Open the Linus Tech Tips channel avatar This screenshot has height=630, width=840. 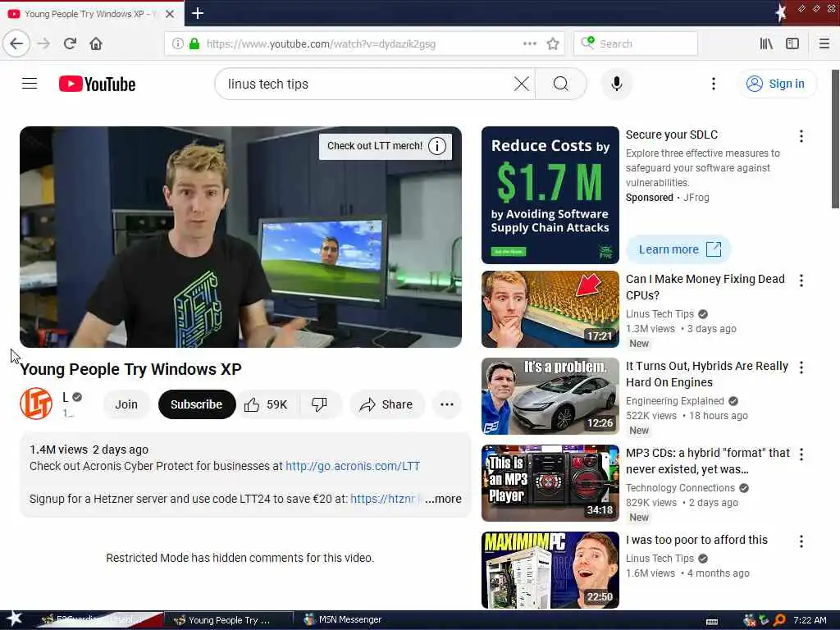(x=36, y=404)
